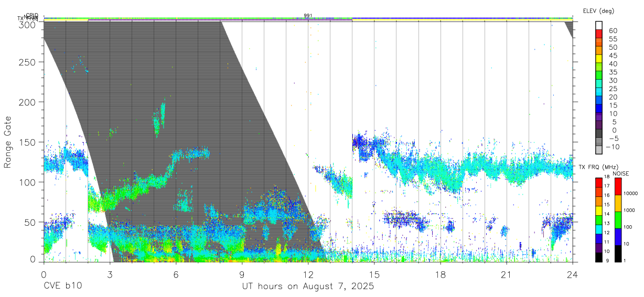Click the orange 1000–10000 NOISE bar segment
The height and width of the screenshot is (297, 644).
617,203
